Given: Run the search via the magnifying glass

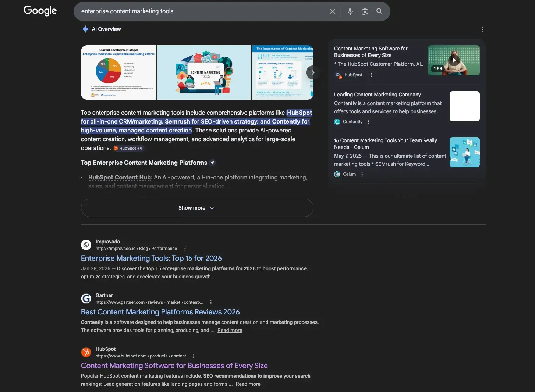Looking at the screenshot, I should click(x=379, y=11).
